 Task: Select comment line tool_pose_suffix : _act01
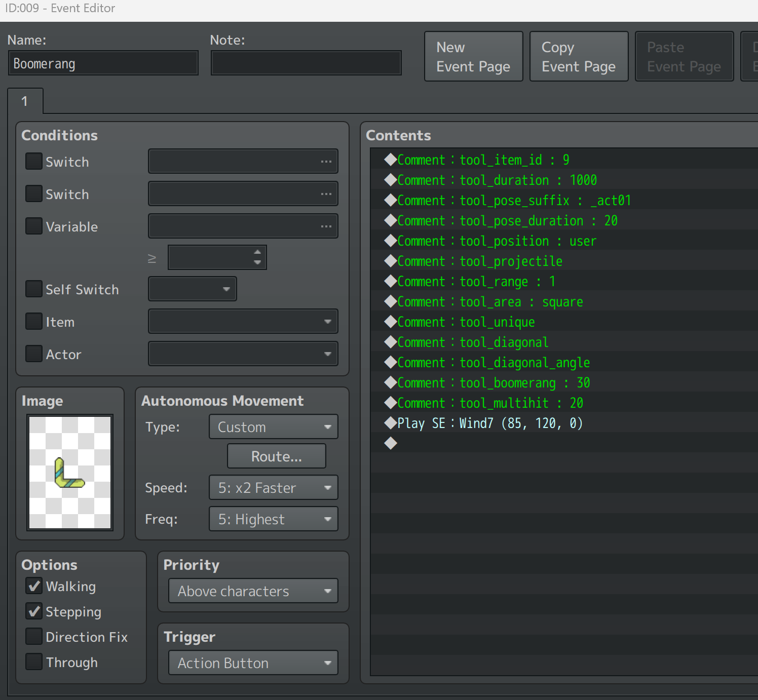coord(563,200)
